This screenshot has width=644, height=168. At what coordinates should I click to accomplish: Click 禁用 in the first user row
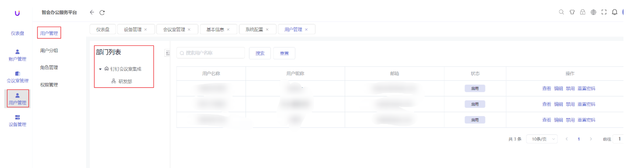coord(570,89)
